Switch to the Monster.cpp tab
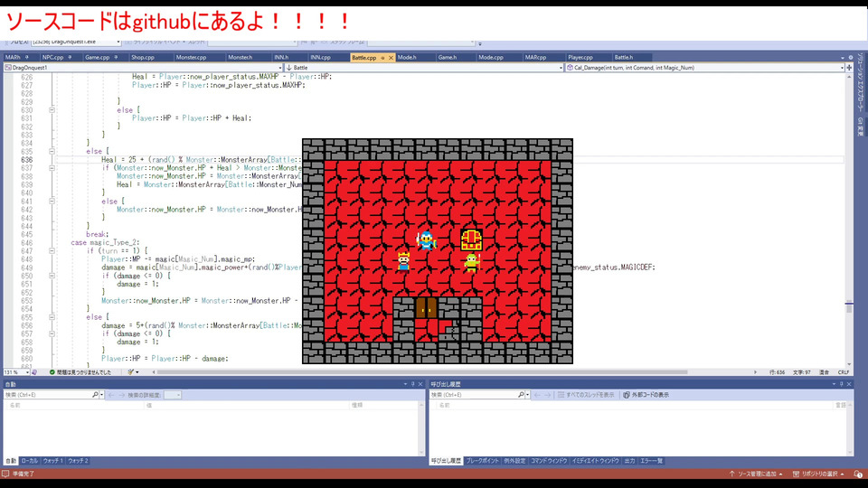 191,58
